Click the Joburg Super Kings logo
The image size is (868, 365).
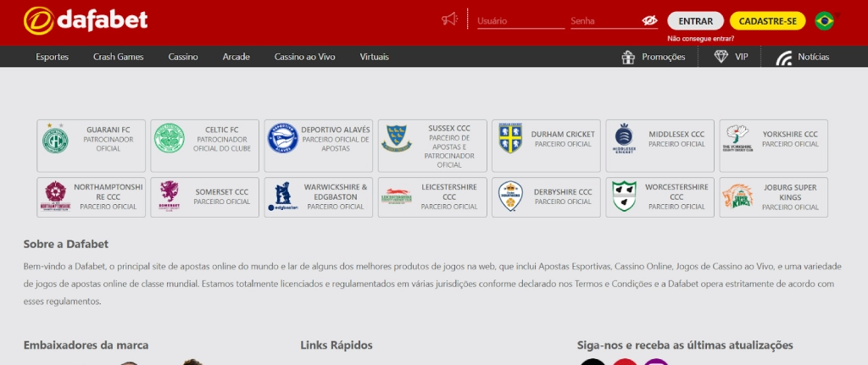click(x=737, y=196)
